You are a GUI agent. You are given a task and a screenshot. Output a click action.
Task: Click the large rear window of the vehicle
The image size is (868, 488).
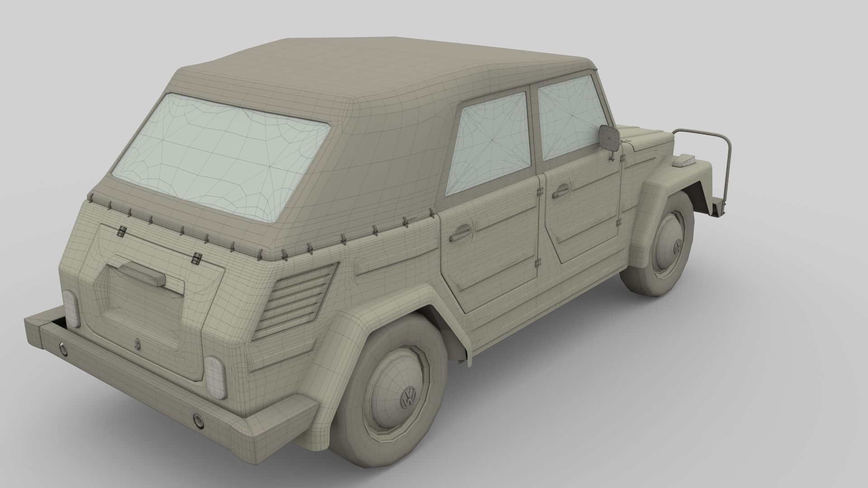click(222, 157)
